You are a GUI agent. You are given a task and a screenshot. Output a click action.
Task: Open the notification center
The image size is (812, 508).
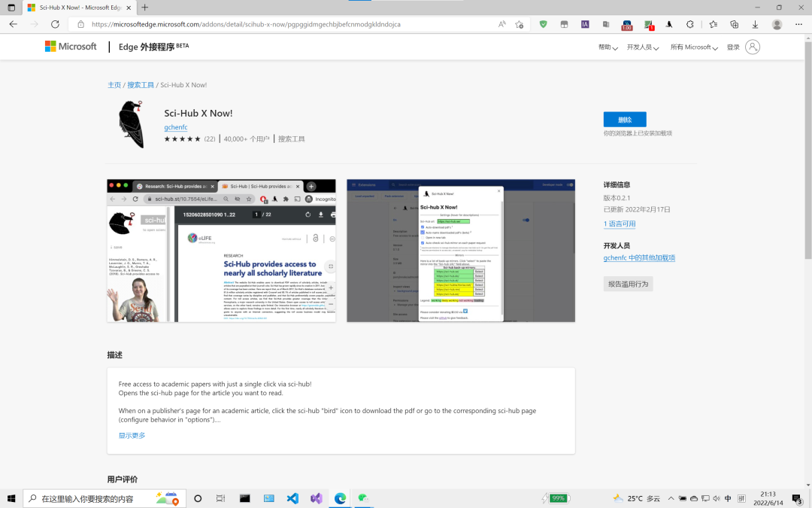click(x=797, y=499)
